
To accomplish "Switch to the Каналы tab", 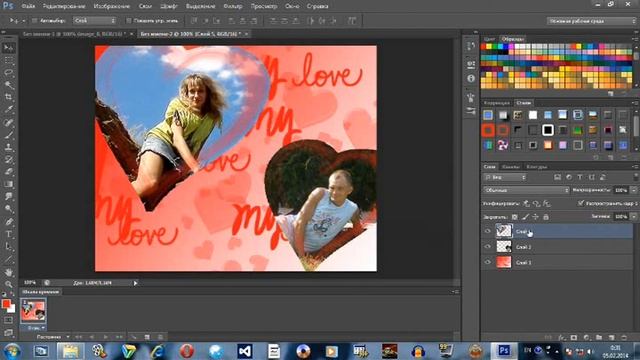I will click(511, 167).
